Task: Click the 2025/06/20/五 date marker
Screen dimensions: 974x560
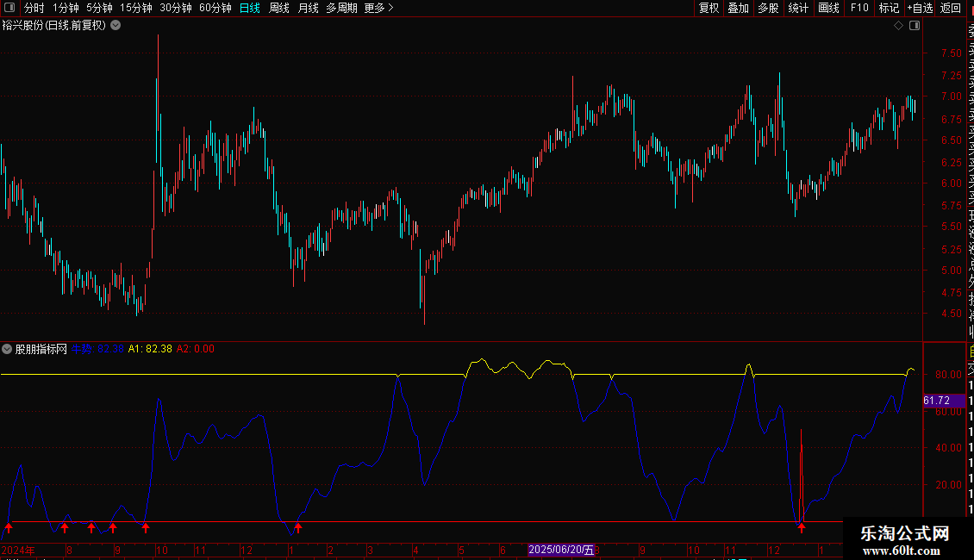Action: 561,550
